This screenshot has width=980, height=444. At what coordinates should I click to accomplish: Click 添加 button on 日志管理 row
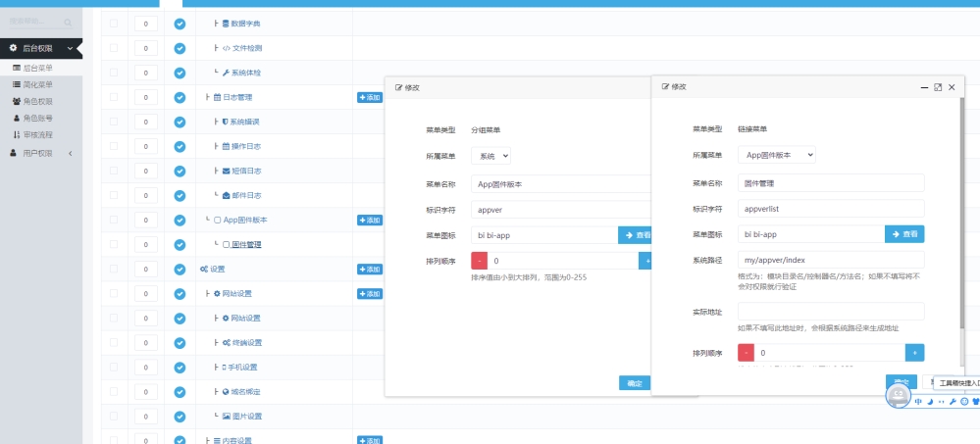[x=370, y=97]
